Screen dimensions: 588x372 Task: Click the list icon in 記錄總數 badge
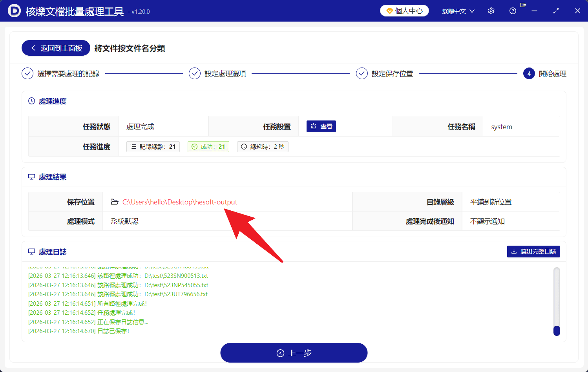click(133, 146)
